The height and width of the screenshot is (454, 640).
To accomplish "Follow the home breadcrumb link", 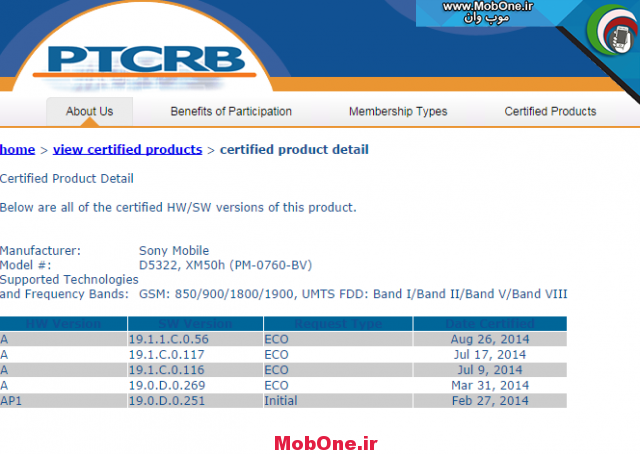I will point(17,150).
